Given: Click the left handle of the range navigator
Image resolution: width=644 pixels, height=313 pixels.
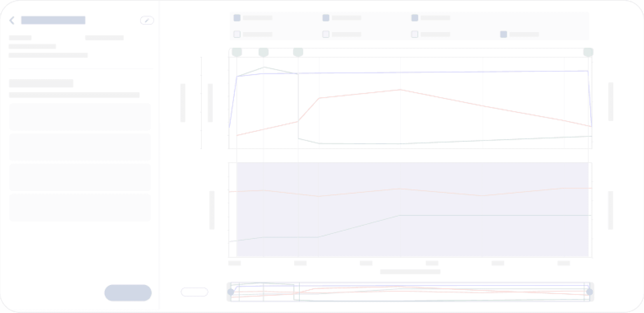Looking at the screenshot, I should [x=231, y=292].
